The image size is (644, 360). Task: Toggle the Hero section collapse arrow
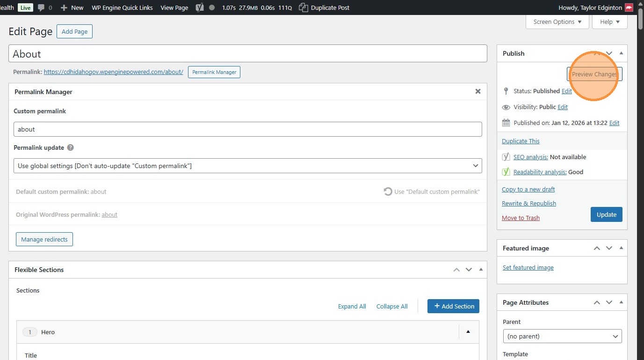(468, 332)
